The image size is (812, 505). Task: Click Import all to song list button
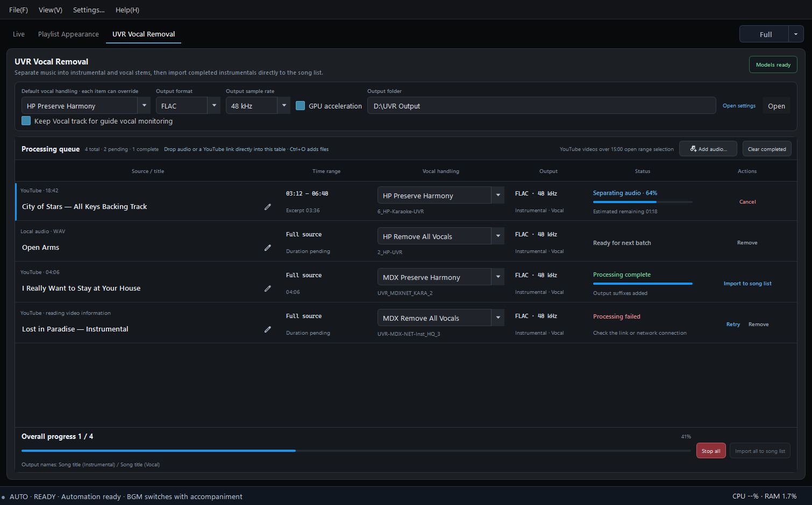[x=760, y=451]
